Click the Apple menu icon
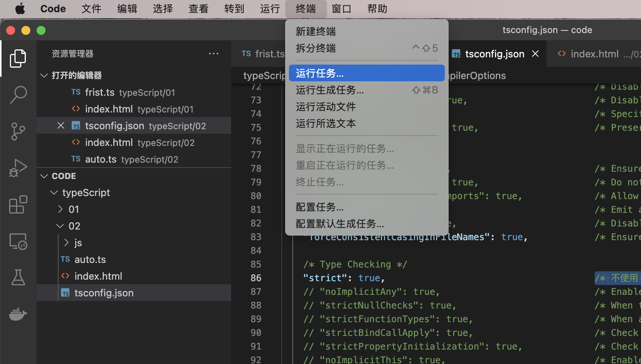Image resolution: width=641 pixels, height=364 pixels. point(20,9)
